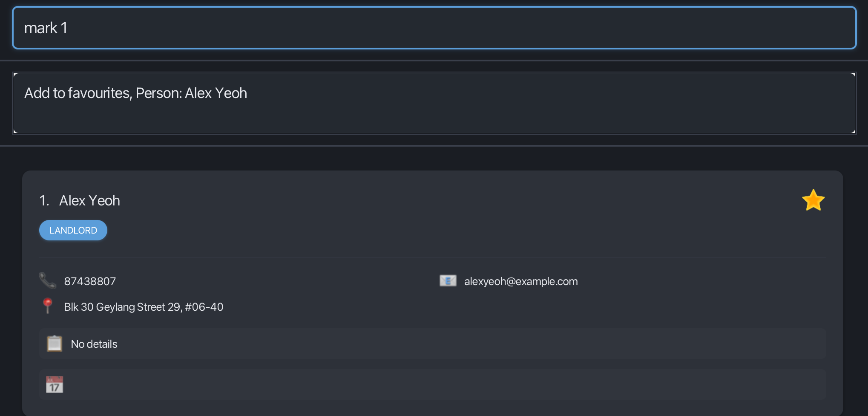Click the calendar icon showing 17
Image resolution: width=868 pixels, height=416 pixels.
55,384
